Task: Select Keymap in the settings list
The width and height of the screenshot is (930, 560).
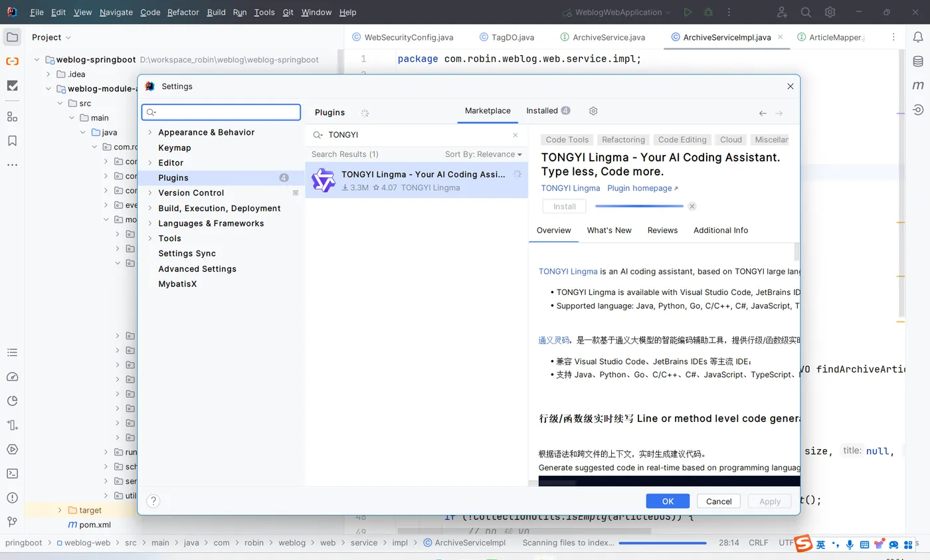Action: 175,147
